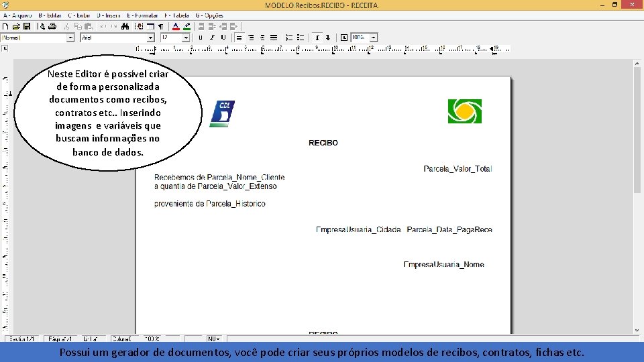The height and width of the screenshot is (362, 644).
Task: Click third greyed icon after highlight marker
Action: pyautogui.click(x=223, y=26)
